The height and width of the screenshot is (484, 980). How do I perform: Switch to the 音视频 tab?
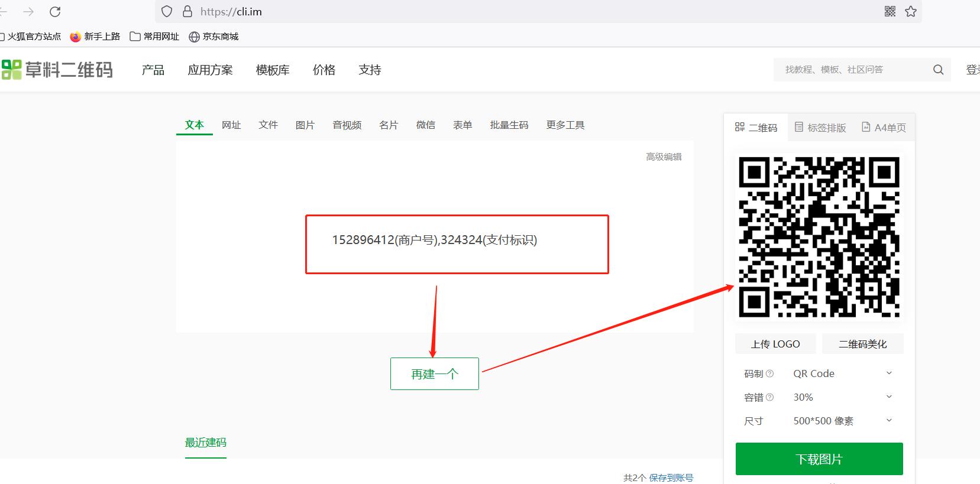tap(347, 125)
